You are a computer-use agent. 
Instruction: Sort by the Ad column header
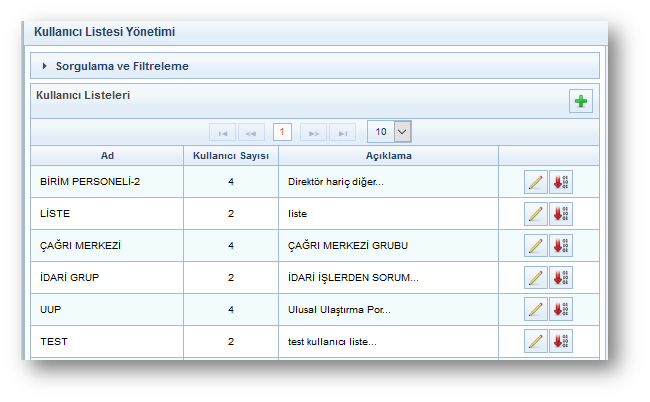pos(107,156)
